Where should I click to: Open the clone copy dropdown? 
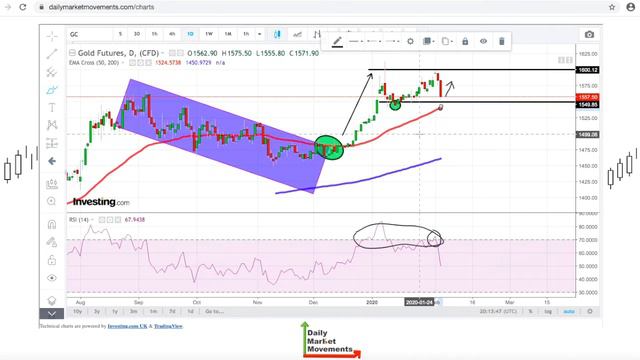click(x=447, y=41)
